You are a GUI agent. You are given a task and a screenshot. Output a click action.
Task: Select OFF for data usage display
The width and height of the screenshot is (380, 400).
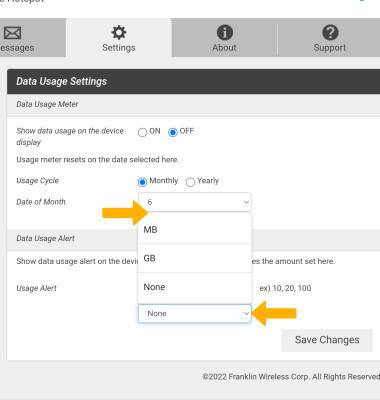173,132
